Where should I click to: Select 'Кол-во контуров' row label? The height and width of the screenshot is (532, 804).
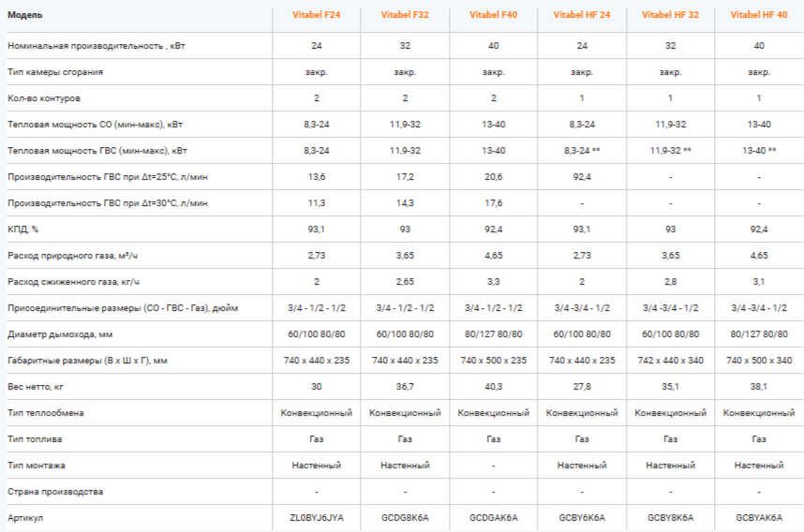pos(44,98)
